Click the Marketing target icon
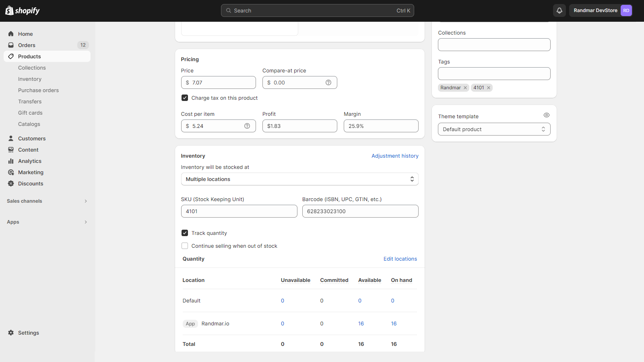This screenshot has width=644, height=362. 11,172
